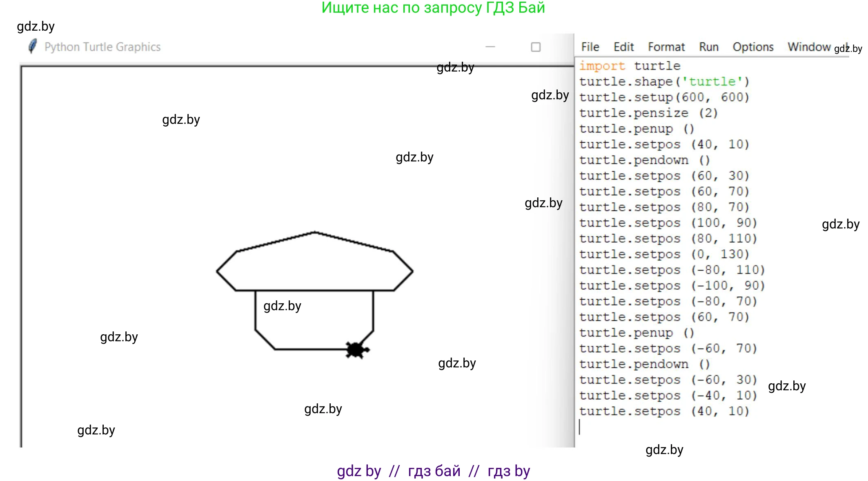Minimize the Turtle Graphics window
Image resolution: width=868 pixels, height=481 pixels.
click(490, 47)
